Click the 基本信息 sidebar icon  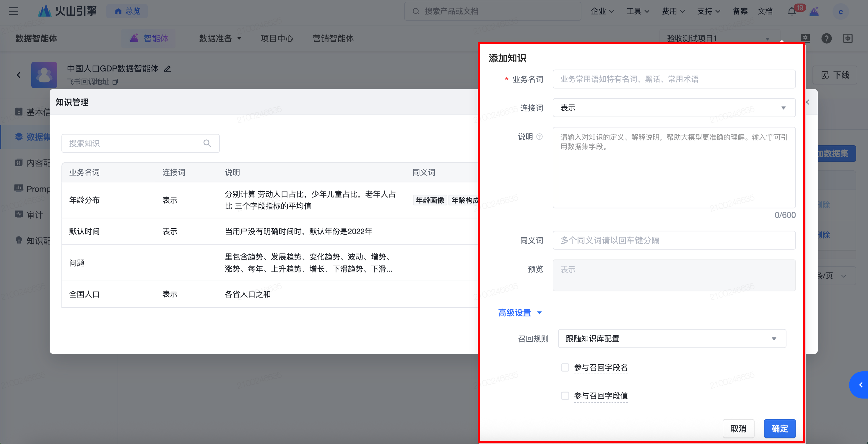point(19,112)
